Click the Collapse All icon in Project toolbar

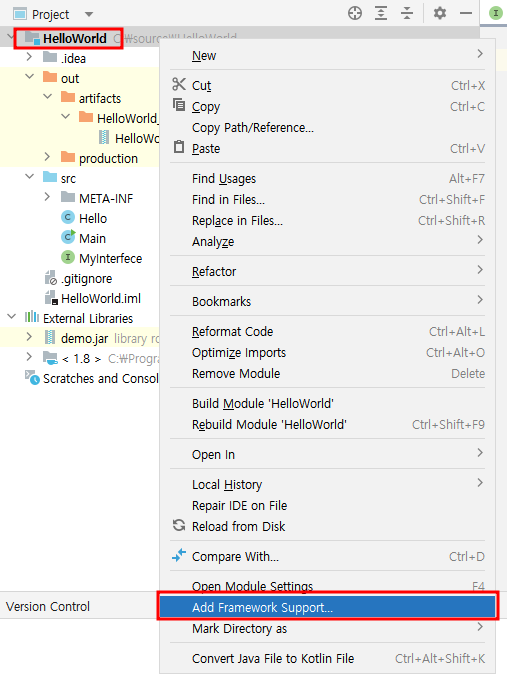[407, 14]
